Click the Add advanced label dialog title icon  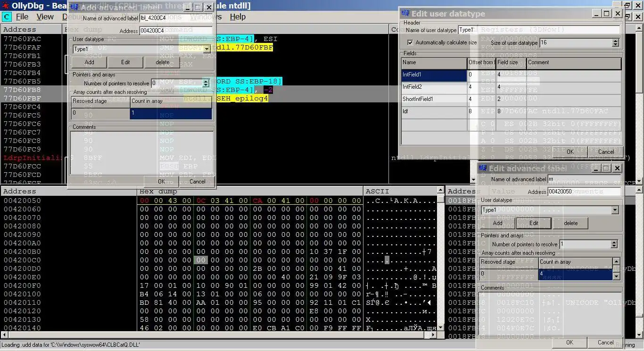coord(75,7)
